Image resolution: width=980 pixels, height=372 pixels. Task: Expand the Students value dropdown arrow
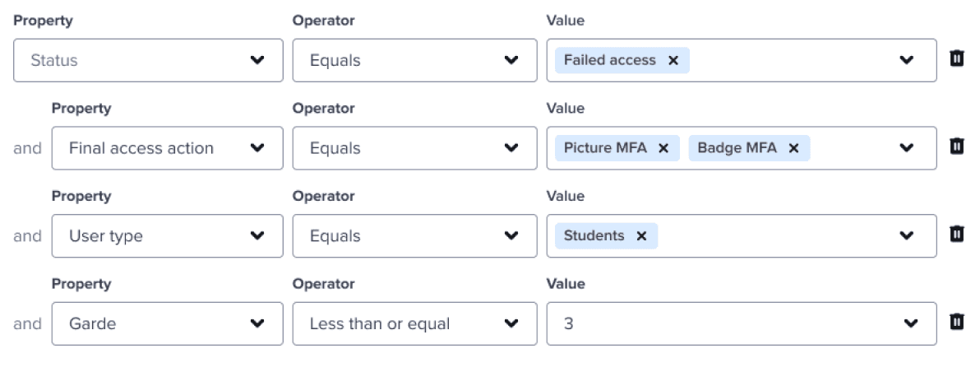coord(906,236)
